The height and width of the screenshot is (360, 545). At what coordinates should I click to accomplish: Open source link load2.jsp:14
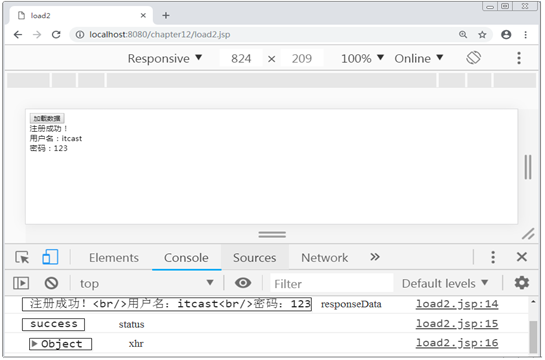(x=457, y=304)
